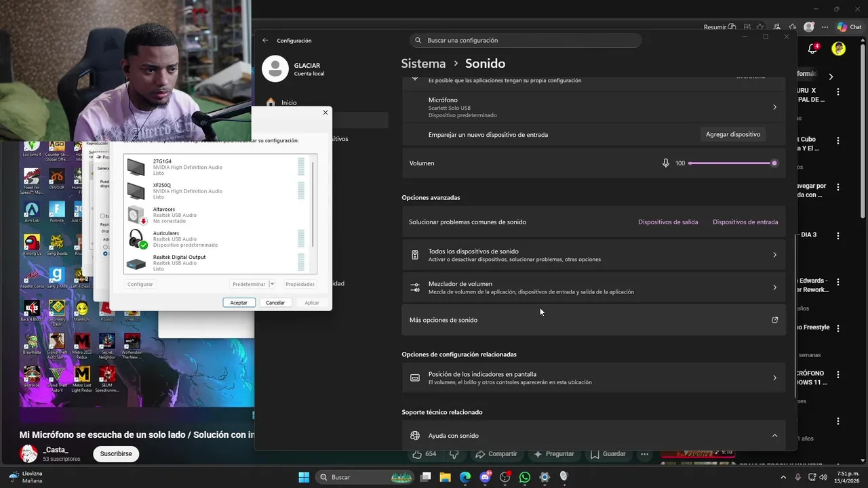The image size is (868, 488).
Task: Click taskbar Buscar search box
Action: click(366, 477)
